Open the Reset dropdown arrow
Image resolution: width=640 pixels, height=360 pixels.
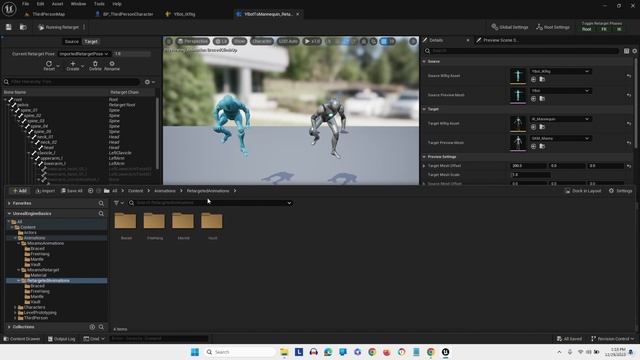58,66
